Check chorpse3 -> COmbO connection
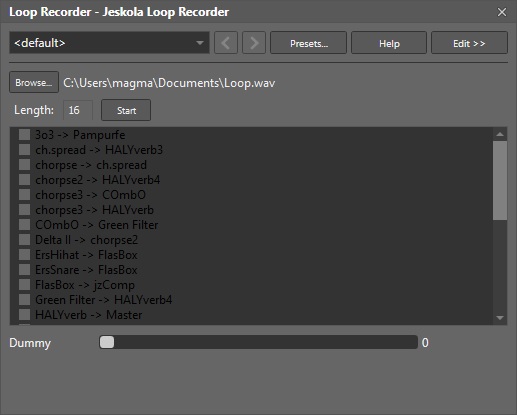This screenshot has height=415, width=517. coord(24,195)
